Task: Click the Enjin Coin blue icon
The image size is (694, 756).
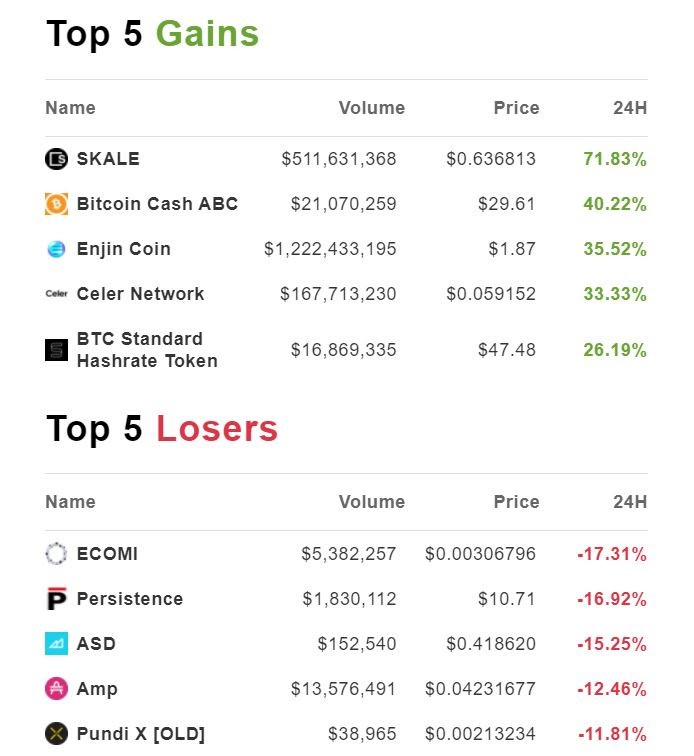Action: pyautogui.click(x=56, y=249)
